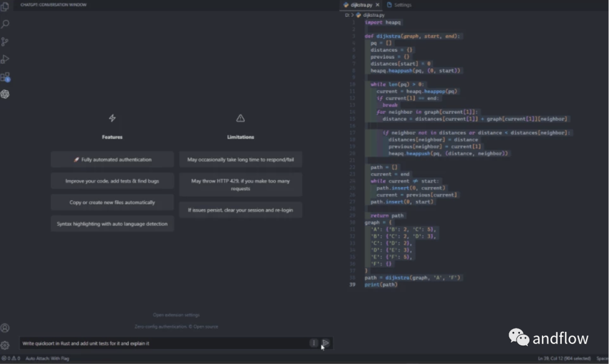Open extension settings link
The height and width of the screenshot is (364, 609).
(176, 315)
